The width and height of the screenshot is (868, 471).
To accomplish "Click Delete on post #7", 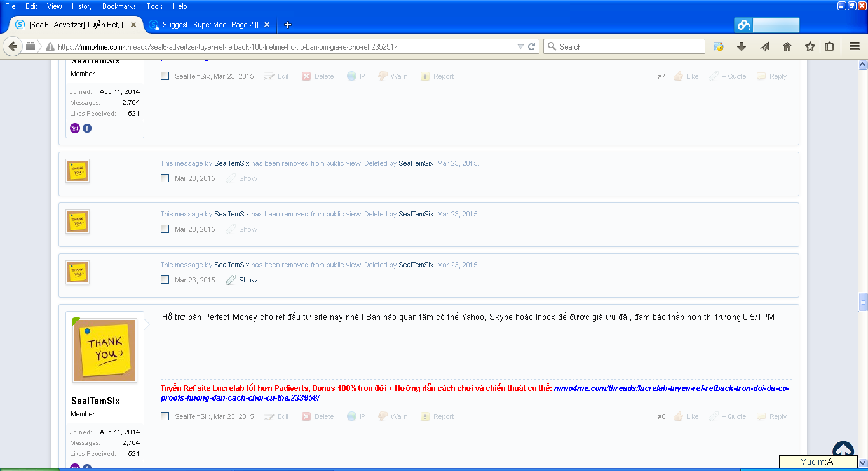I will (x=318, y=76).
